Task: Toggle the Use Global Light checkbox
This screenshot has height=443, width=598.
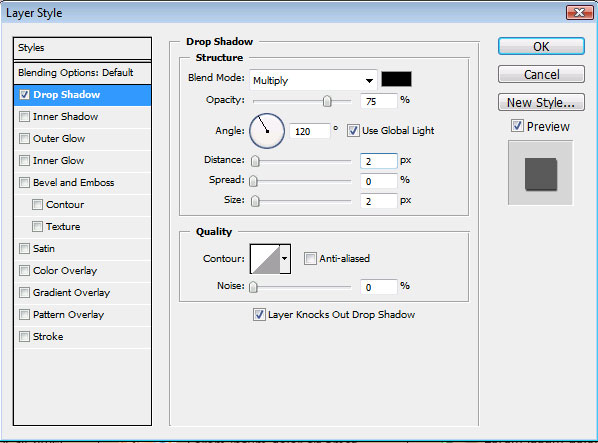Action: pyautogui.click(x=353, y=131)
